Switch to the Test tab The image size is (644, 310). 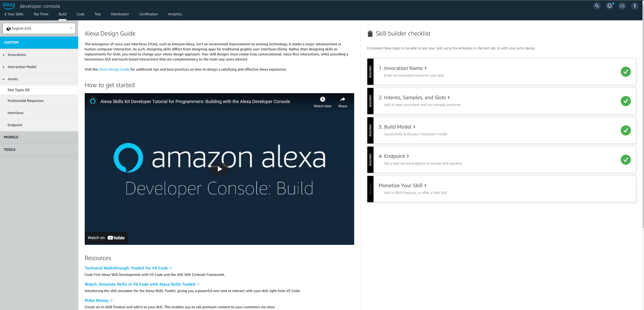(x=98, y=14)
